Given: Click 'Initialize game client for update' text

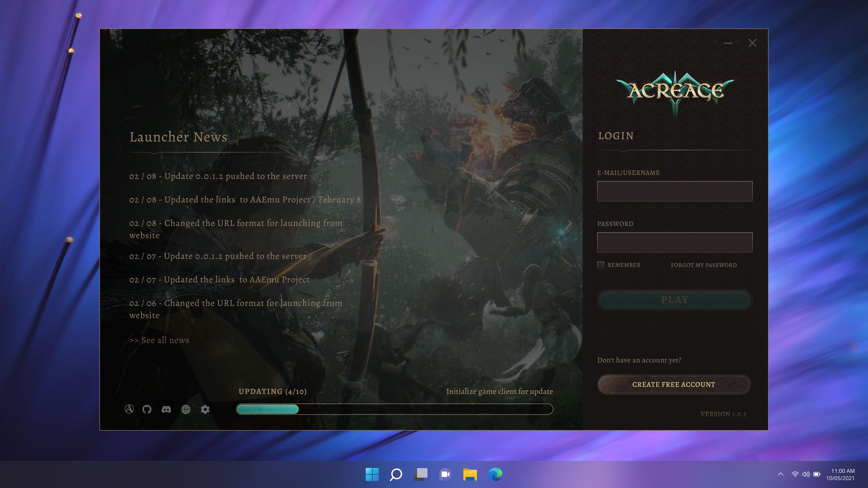Looking at the screenshot, I should click(x=499, y=392).
